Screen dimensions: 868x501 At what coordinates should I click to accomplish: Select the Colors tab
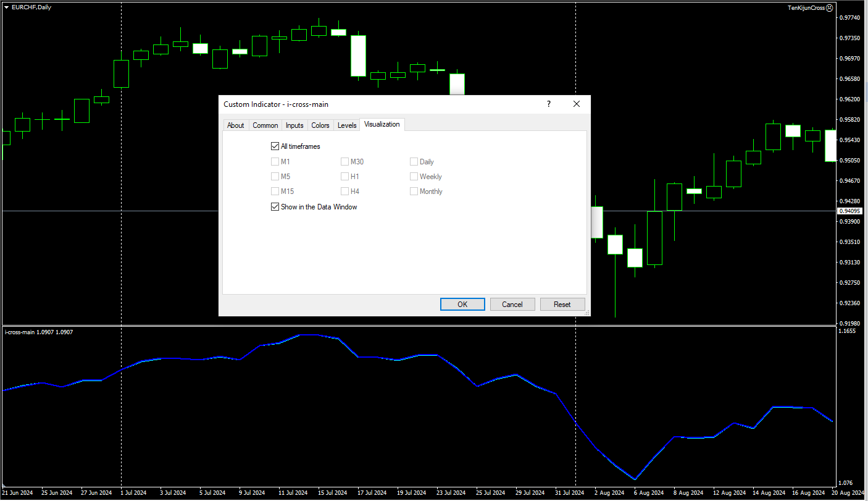320,125
